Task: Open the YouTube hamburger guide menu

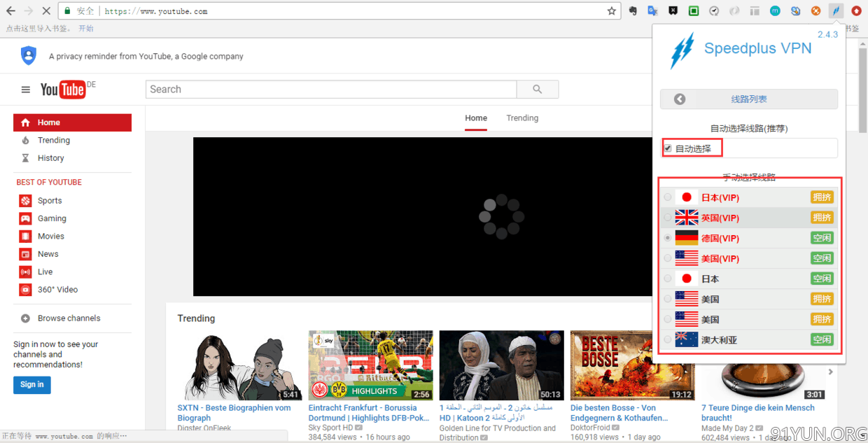Action: [26, 90]
